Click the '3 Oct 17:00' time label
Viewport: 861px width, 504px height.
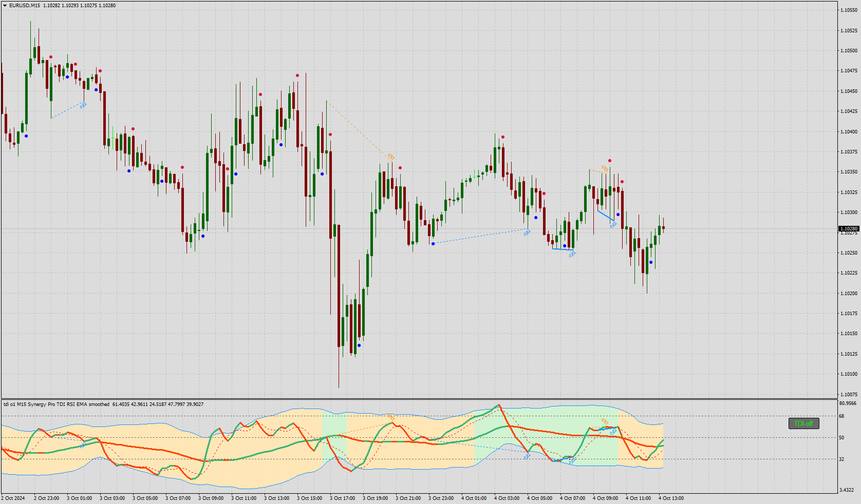coord(342,498)
